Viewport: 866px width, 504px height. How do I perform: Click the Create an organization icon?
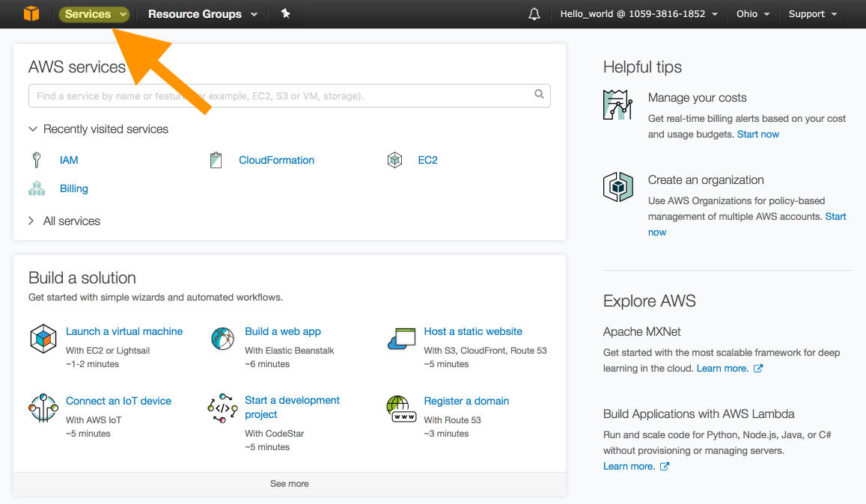tap(618, 187)
